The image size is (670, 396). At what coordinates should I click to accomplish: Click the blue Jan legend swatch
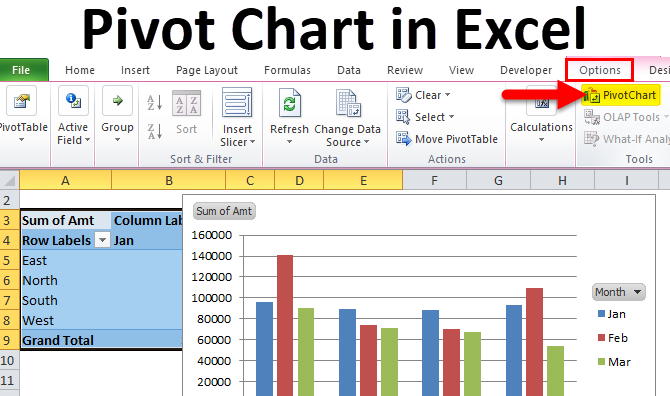coord(601,314)
